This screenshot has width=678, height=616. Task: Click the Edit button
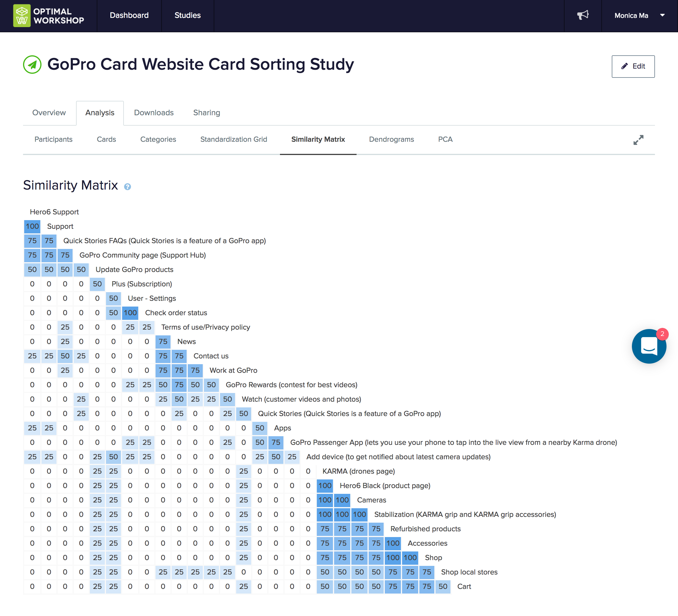[633, 66]
